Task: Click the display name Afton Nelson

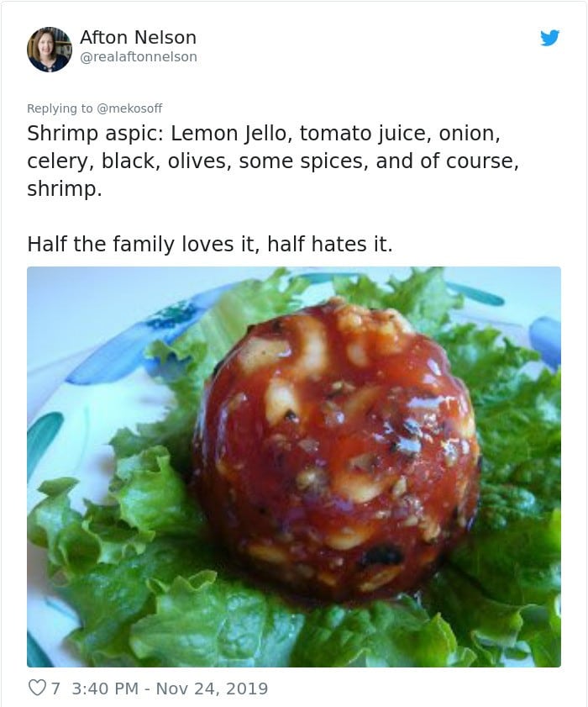Action: click(138, 37)
